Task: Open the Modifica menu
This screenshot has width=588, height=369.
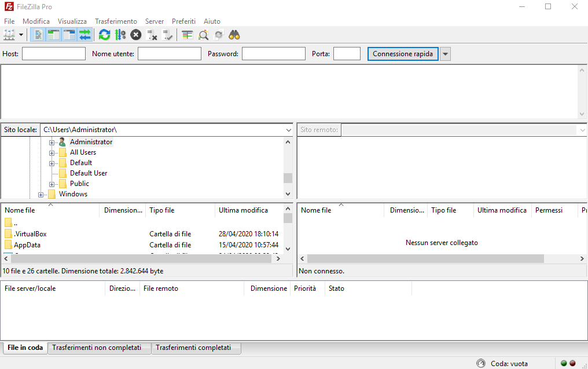Action: [x=36, y=21]
